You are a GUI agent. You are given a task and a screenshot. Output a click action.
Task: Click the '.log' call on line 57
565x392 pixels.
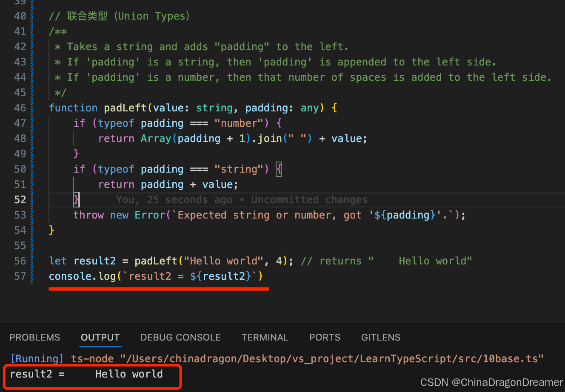click(x=104, y=276)
